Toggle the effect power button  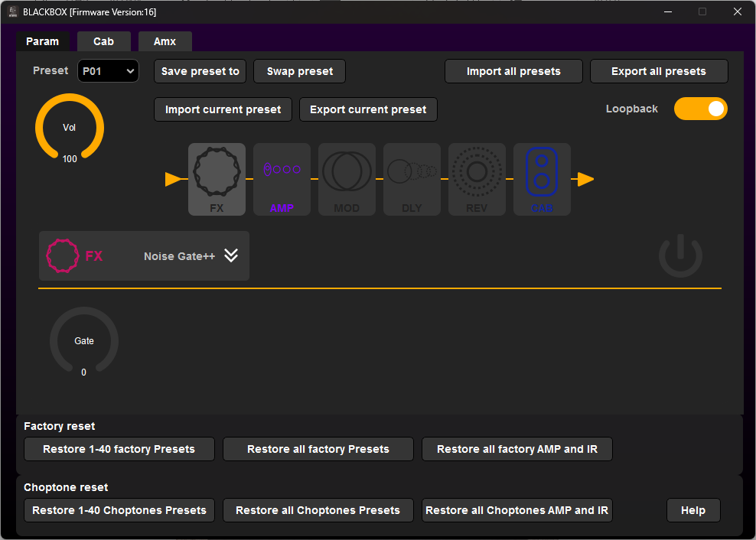680,256
